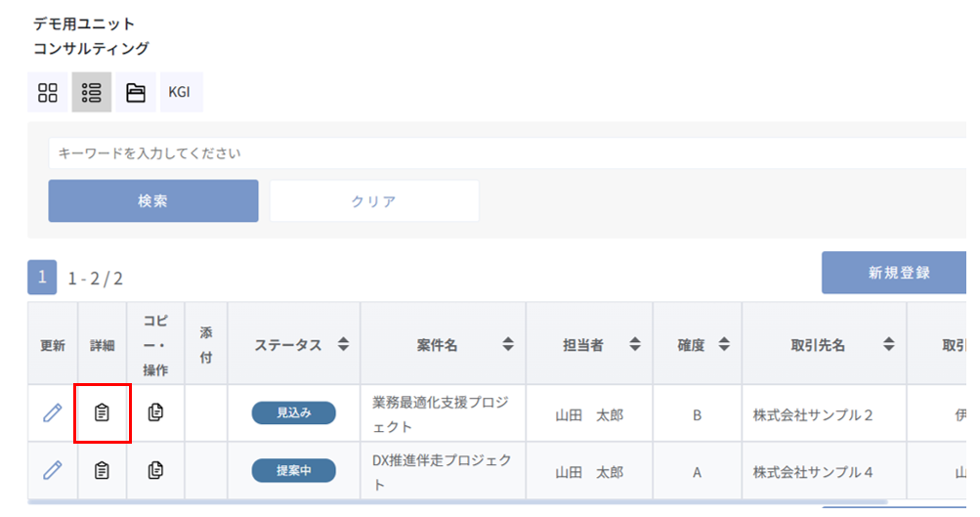Edit the DX推進伴走プロジェクト row with the pencil
The image size is (980, 517).
(x=53, y=471)
